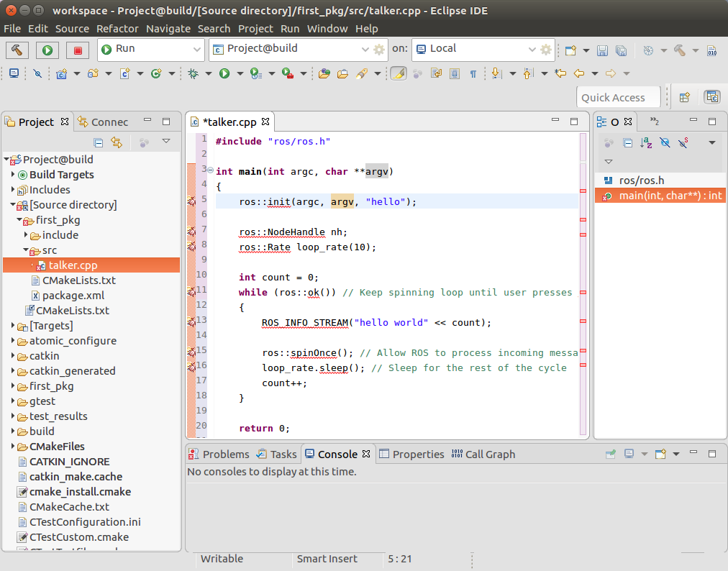Select ros/ros.h in the Outline view
This screenshot has height=571, width=728.
[x=641, y=181]
